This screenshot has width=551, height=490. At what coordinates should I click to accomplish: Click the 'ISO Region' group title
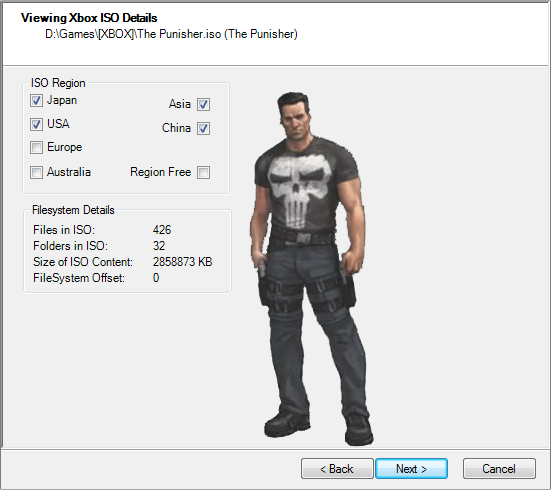pyautogui.click(x=58, y=83)
